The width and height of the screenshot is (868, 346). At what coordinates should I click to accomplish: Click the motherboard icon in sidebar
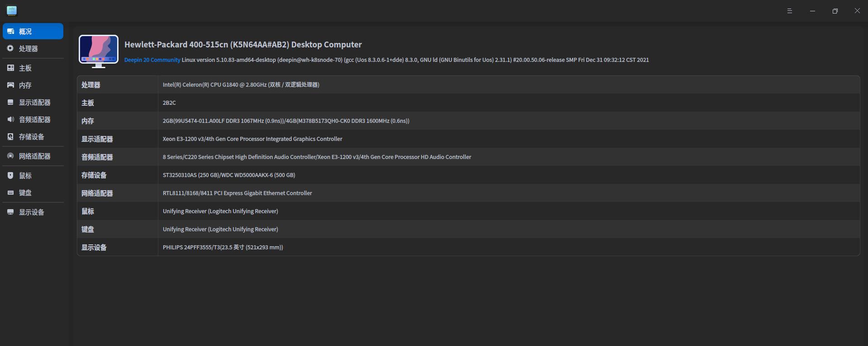click(x=10, y=68)
